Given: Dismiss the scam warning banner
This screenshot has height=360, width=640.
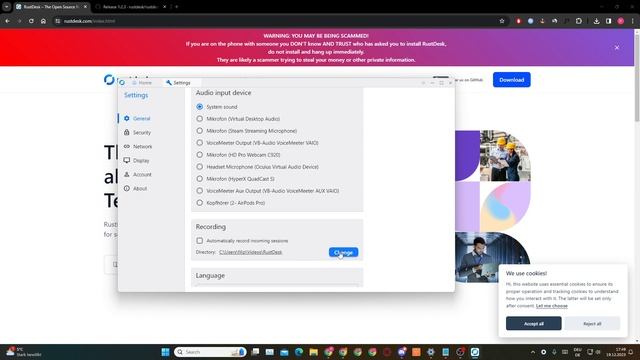Looking at the screenshot, I should pyautogui.click(x=617, y=47).
